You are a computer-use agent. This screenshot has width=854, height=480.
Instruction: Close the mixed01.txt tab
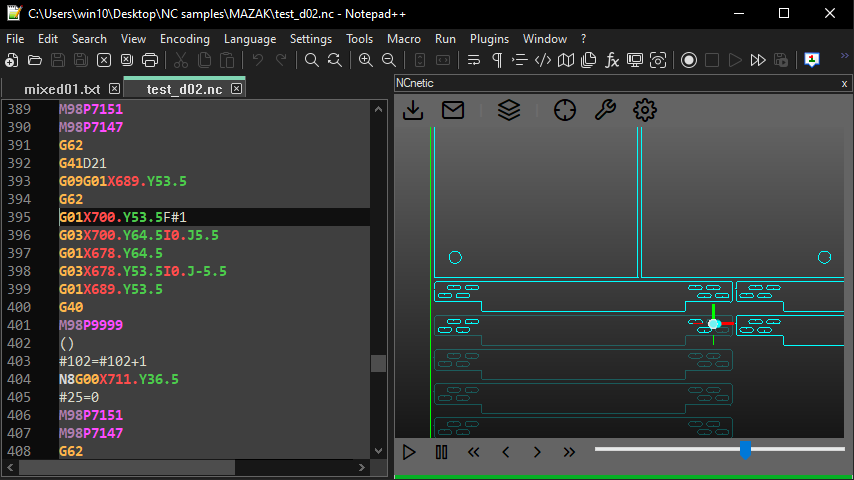point(114,88)
